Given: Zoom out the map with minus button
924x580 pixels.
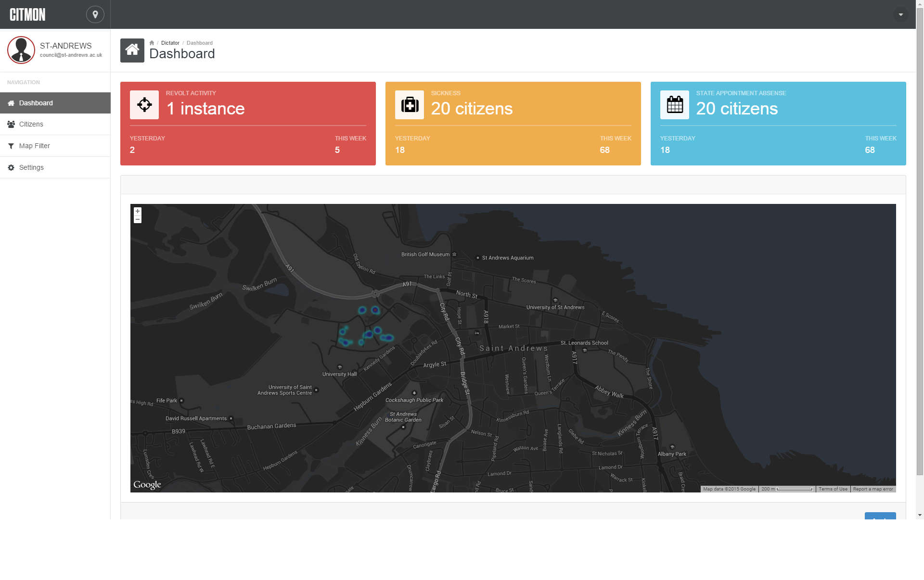Looking at the screenshot, I should pyautogui.click(x=138, y=219).
